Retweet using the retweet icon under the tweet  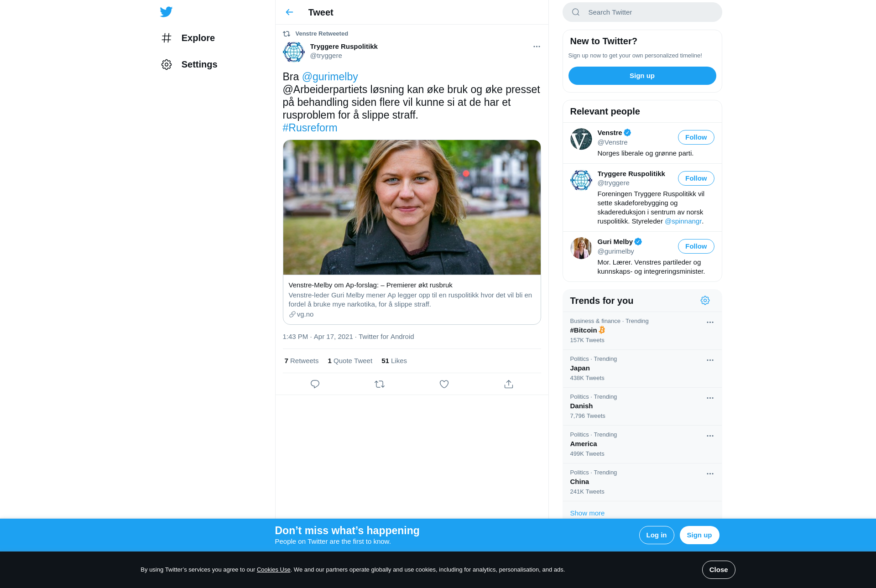pos(380,384)
